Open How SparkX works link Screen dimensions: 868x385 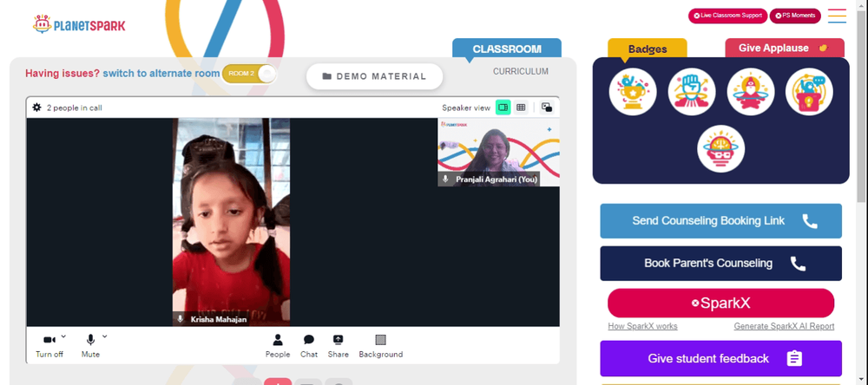[x=642, y=326]
